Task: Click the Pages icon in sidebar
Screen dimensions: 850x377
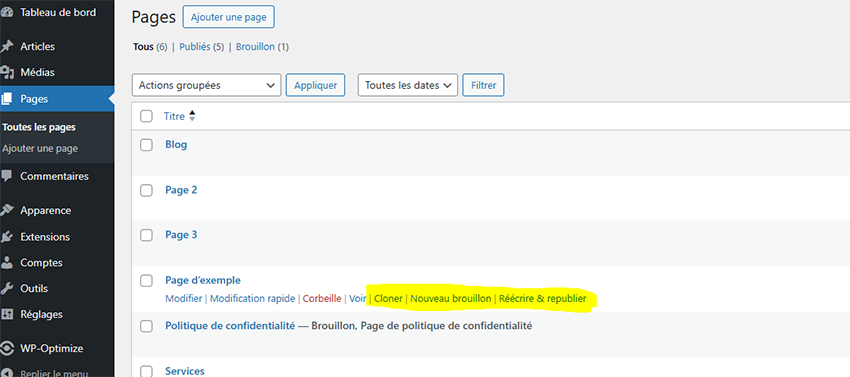Action: point(7,99)
